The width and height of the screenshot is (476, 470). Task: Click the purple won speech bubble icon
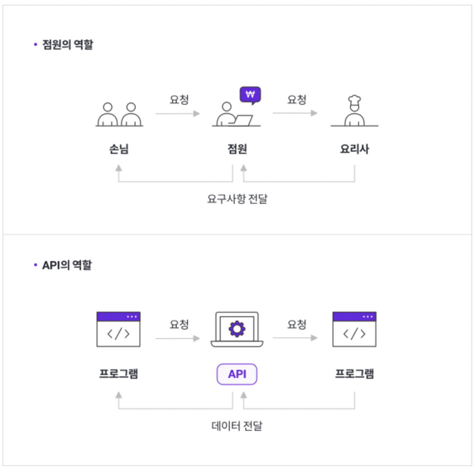tap(250, 95)
